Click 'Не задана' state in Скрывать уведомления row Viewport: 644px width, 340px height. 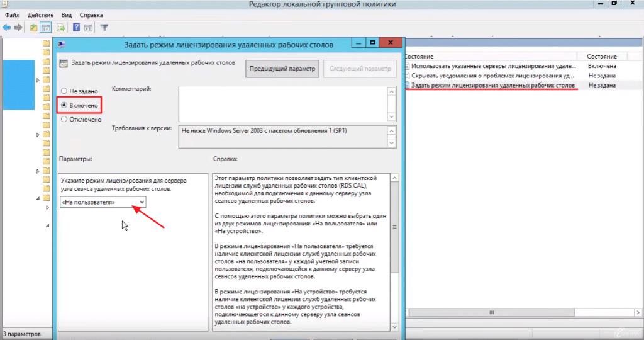coord(602,76)
